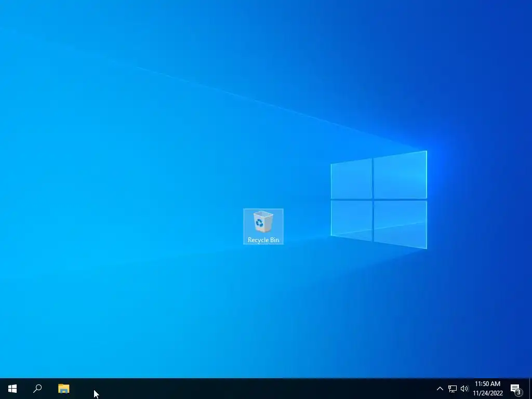Screen dimensions: 532x399
Task: Click Show desktop sliver at taskbar end
Action: point(530,389)
